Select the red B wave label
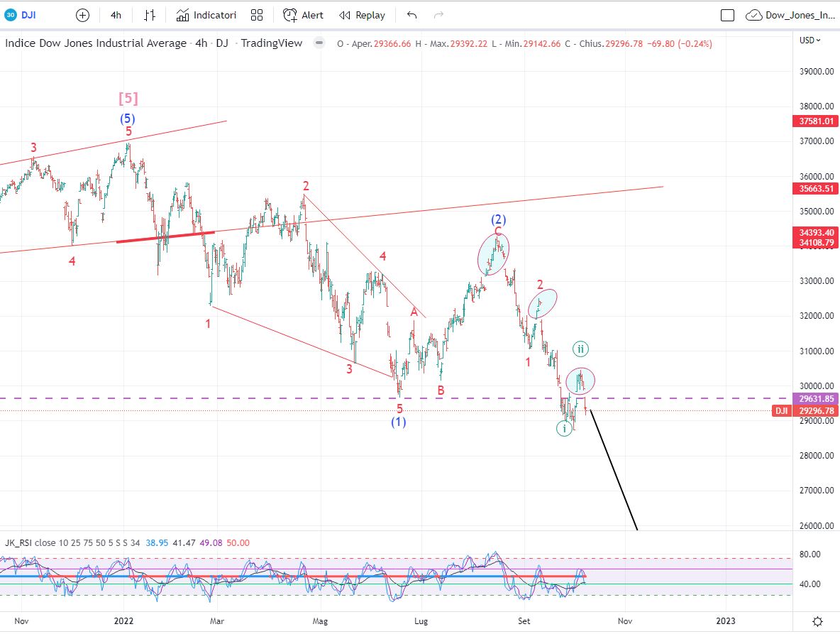Screen dimensions: 840x634 pyautogui.click(x=441, y=390)
